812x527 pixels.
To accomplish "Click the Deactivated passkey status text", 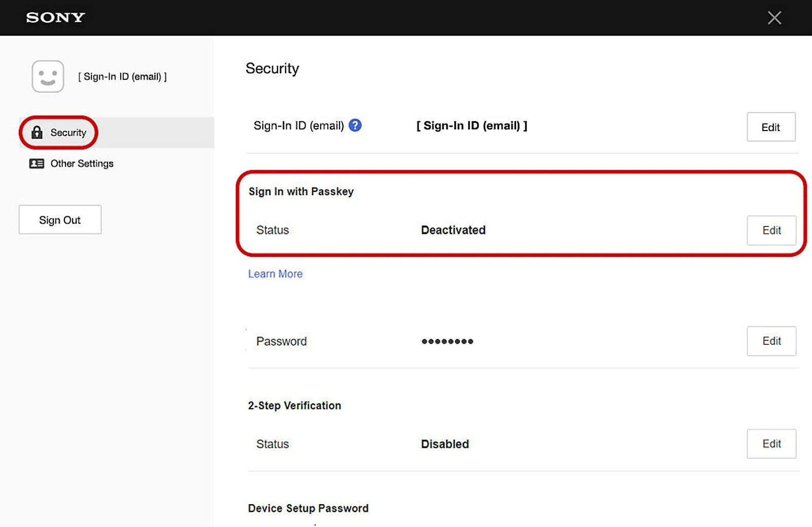I will 453,230.
